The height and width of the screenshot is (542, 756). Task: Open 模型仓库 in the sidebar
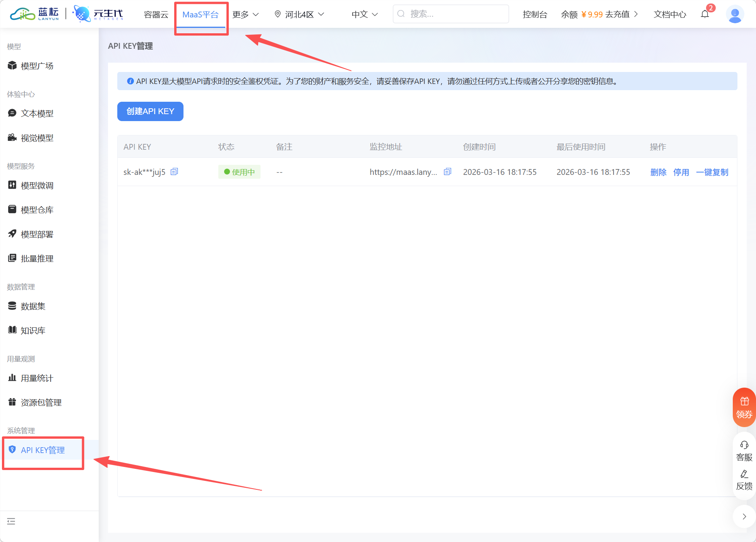(x=37, y=210)
